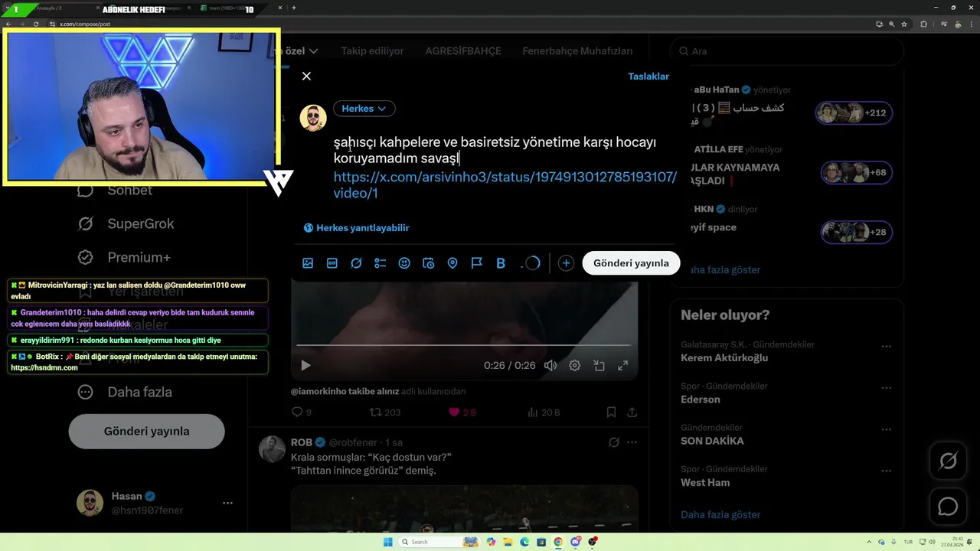Screen dimensions: 980x551
Task: Open floating Grok button
Action: (x=948, y=461)
